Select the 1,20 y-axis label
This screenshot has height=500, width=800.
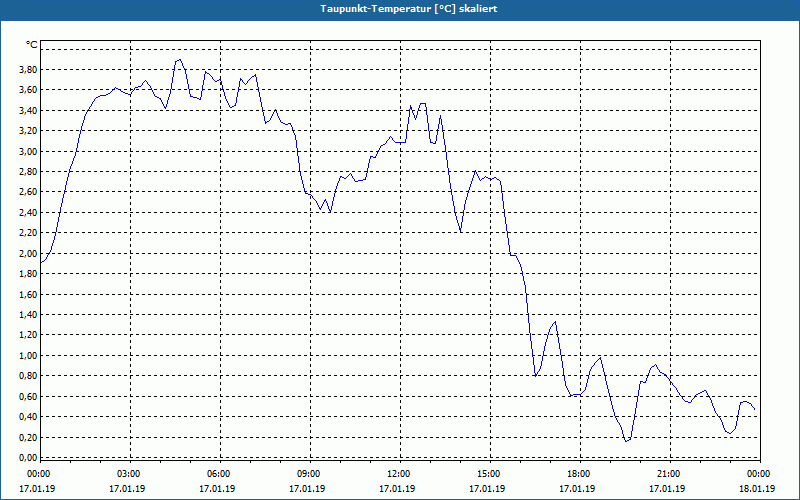point(29,335)
